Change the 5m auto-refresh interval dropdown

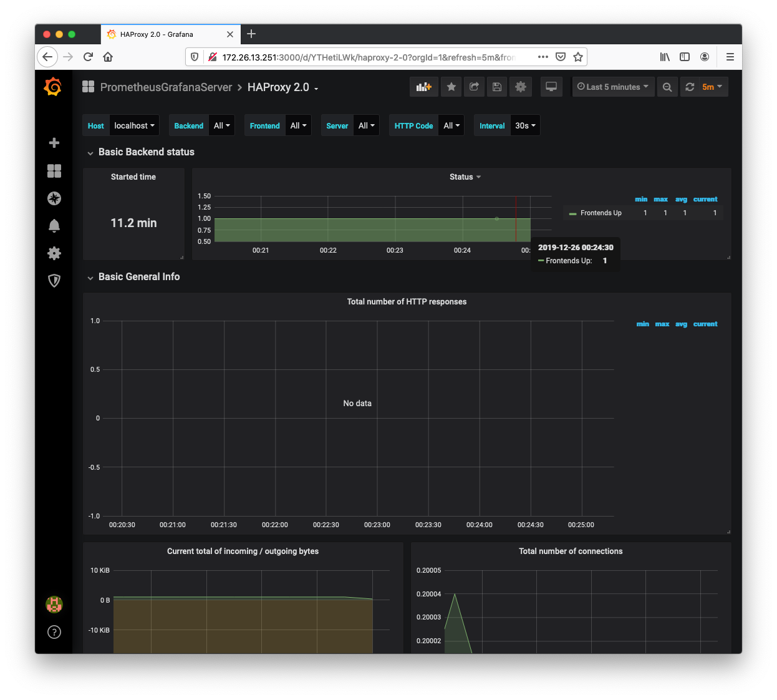pyautogui.click(x=711, y=87)
